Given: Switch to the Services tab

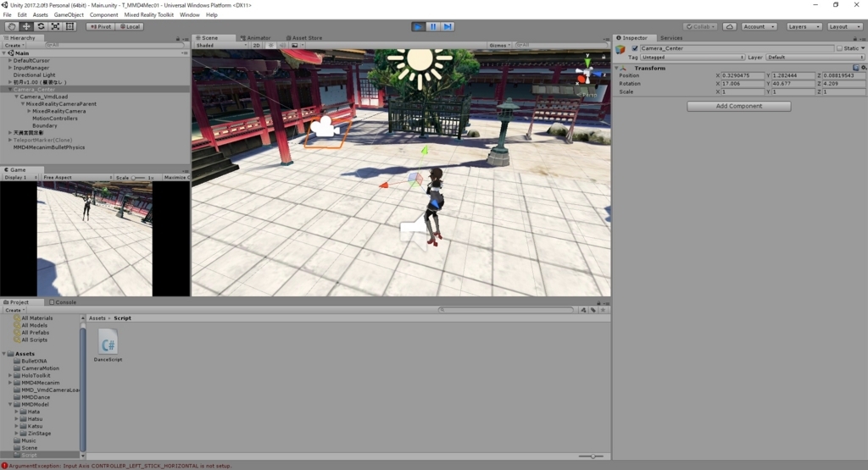Looking at the screenshot, I should click(671, 38).
